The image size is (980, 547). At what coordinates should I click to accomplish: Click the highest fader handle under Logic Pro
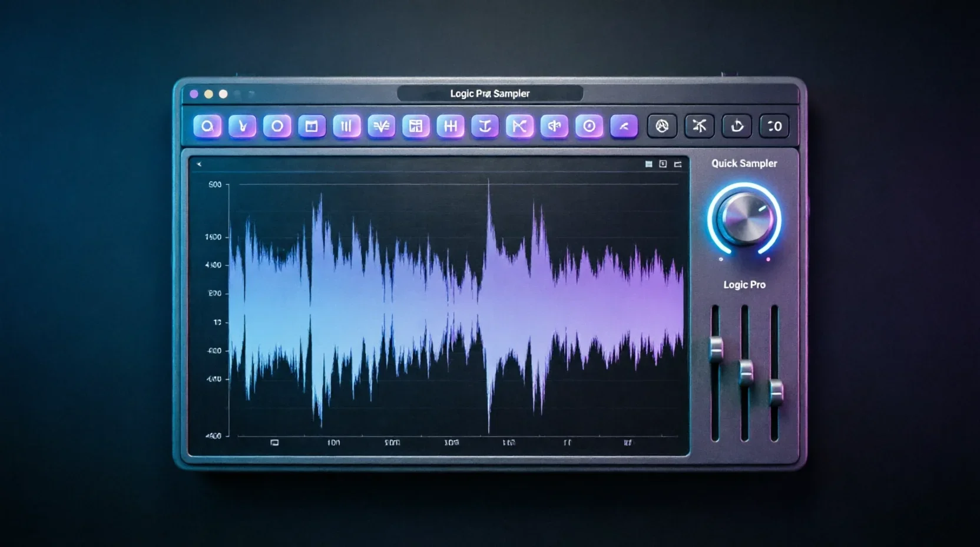pyautogui.click(x=716, y=348)
